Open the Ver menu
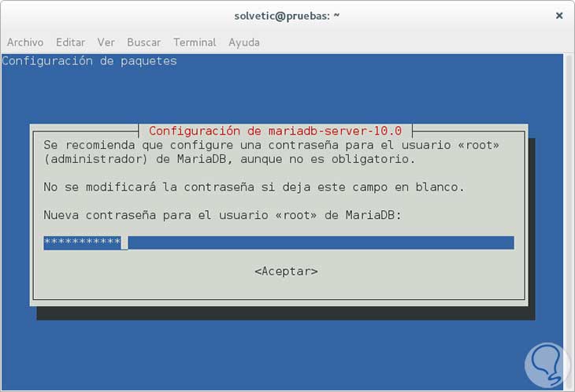 coord(106,43)
